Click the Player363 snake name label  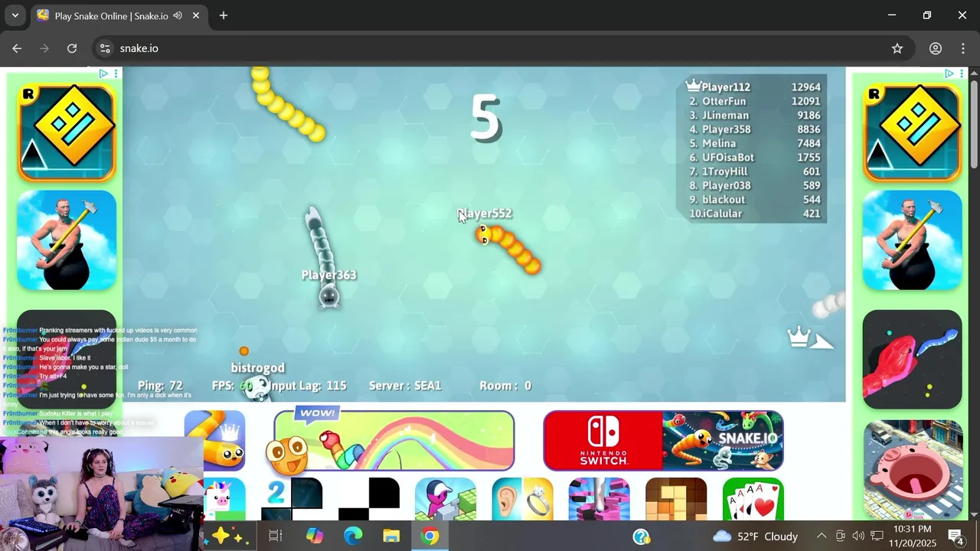pos(328,275)
